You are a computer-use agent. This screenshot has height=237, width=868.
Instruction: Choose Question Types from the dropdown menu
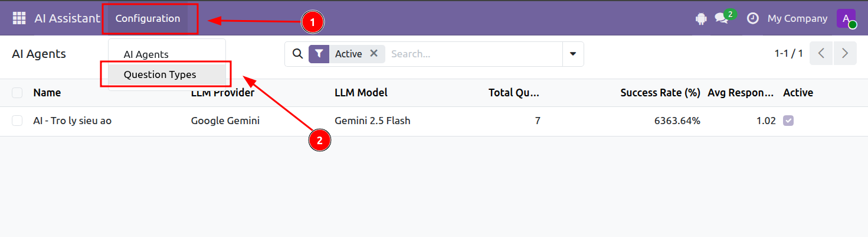160,74
